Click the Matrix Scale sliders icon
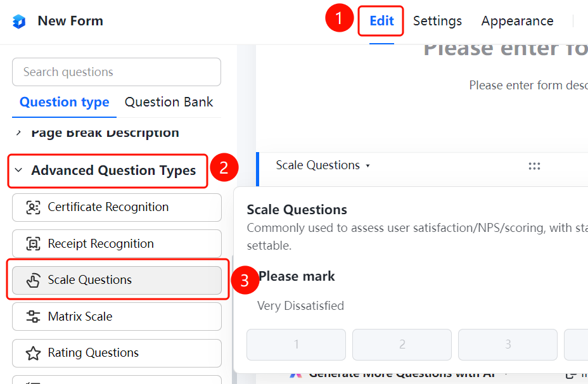Viewport: 588px width, 384px height. tap(33, 316)
